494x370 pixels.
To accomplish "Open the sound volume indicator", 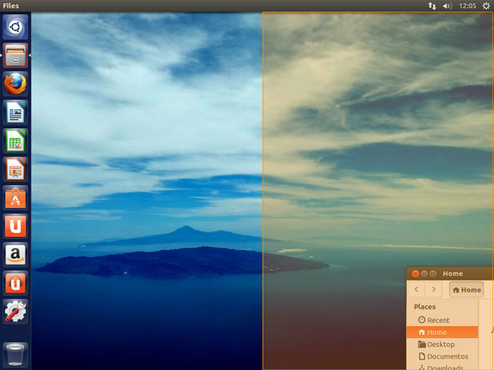I will tap(447, 6).
